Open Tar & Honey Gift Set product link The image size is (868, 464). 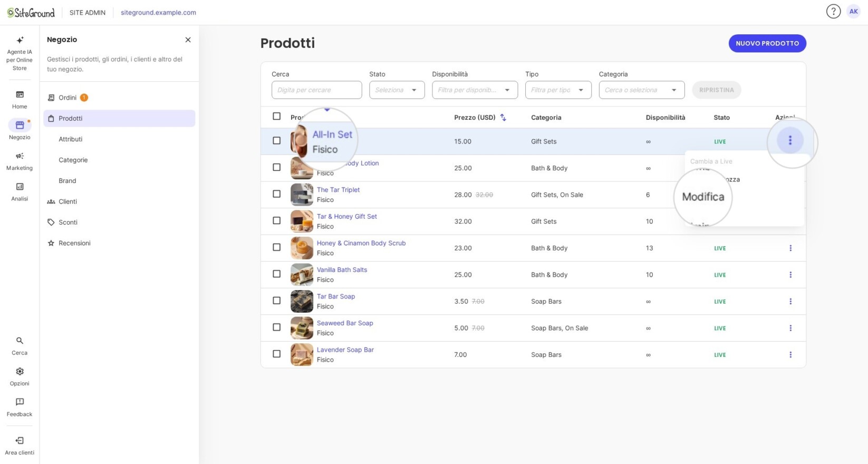(x=347, y=217)
